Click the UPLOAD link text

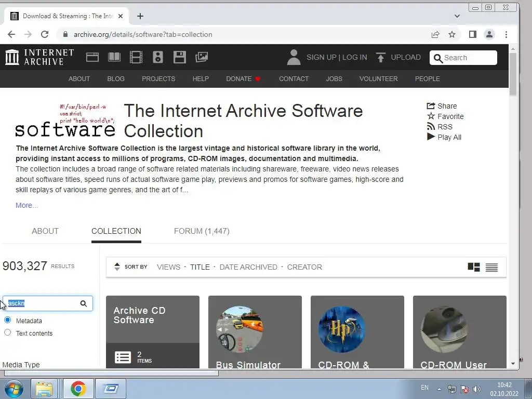pos(406,57)
